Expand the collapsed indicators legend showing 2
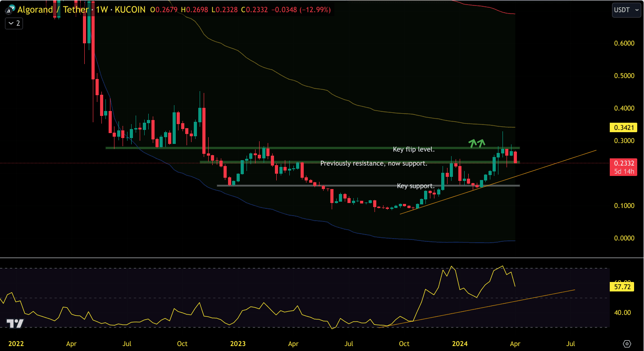 coord(14,23)
